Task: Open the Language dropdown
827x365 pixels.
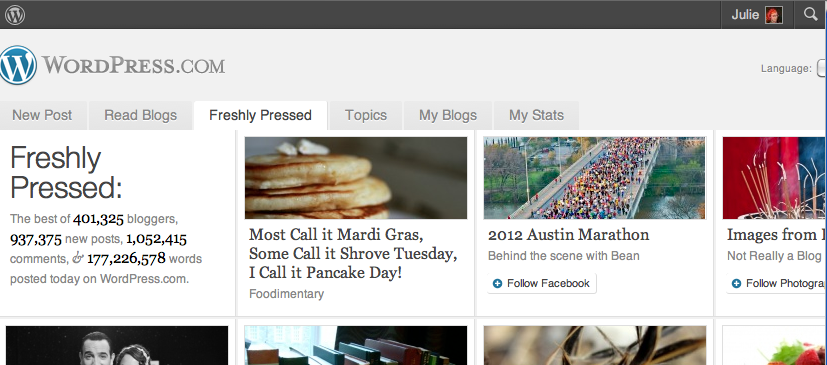Action: tap(822, 68)
